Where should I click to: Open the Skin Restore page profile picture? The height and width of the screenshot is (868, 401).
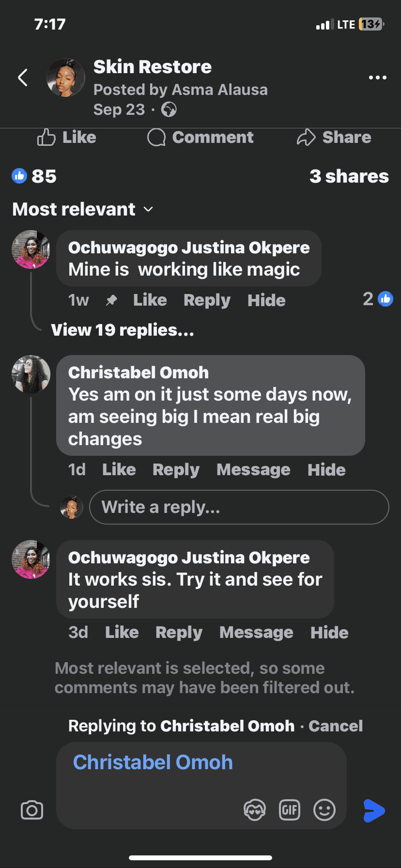pos(66,77)
